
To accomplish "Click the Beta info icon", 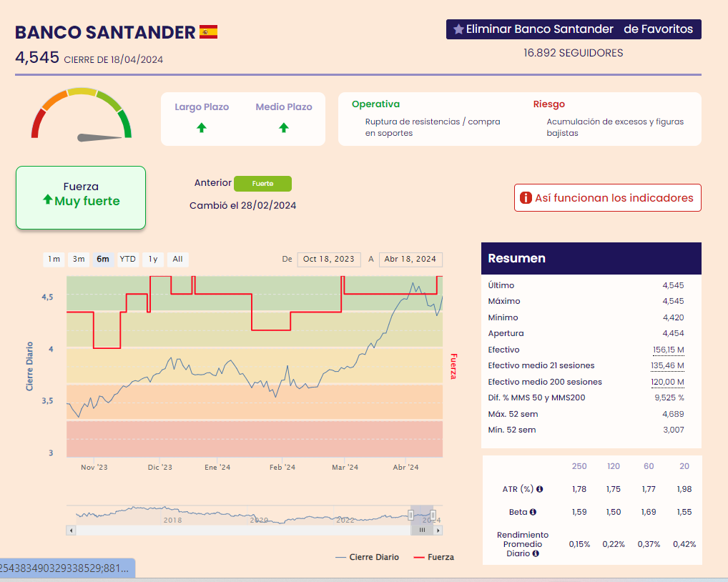I will [533, 512].
